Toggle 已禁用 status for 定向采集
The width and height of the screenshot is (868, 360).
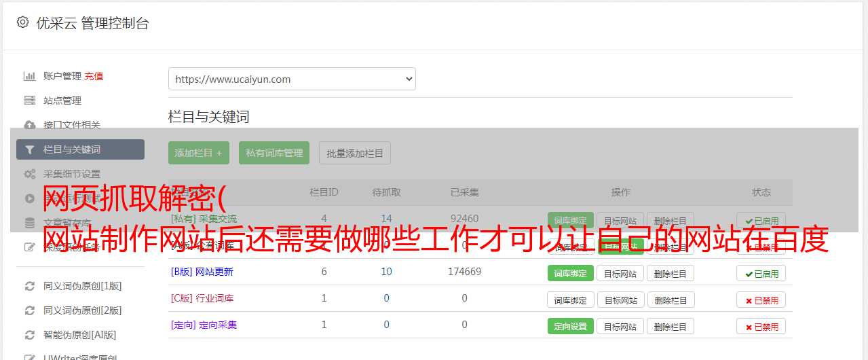pyautogui.click(x=761, y=326)
